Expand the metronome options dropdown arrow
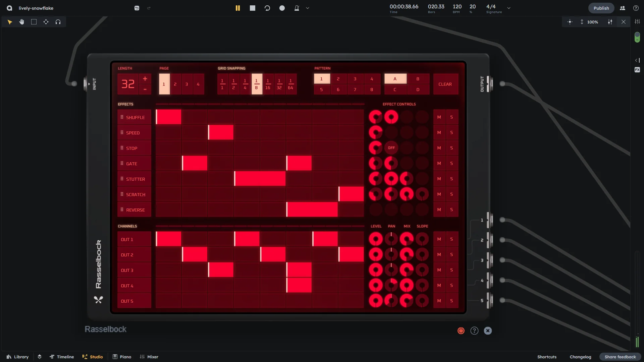Viewport: 644px width, 362px height. (x=308, y=8)
